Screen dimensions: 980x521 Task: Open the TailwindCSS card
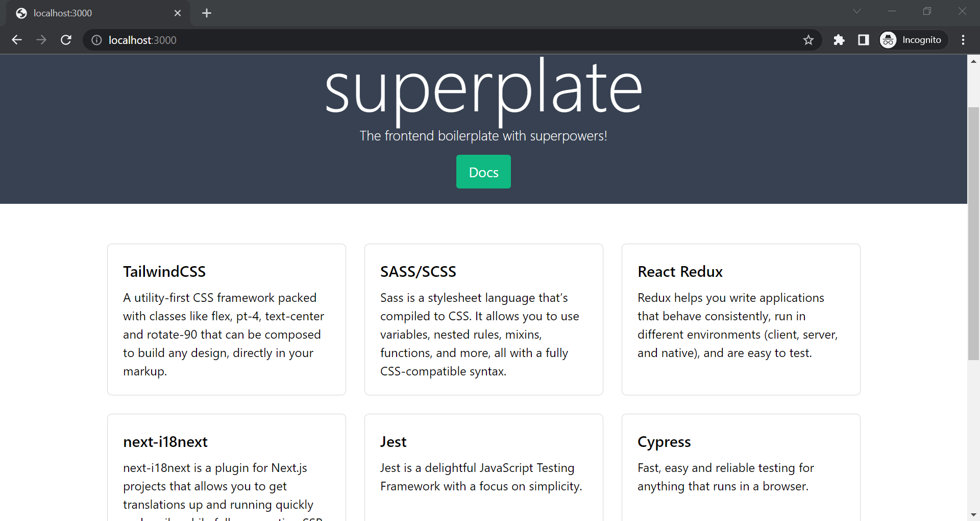[x=226, y=319]
